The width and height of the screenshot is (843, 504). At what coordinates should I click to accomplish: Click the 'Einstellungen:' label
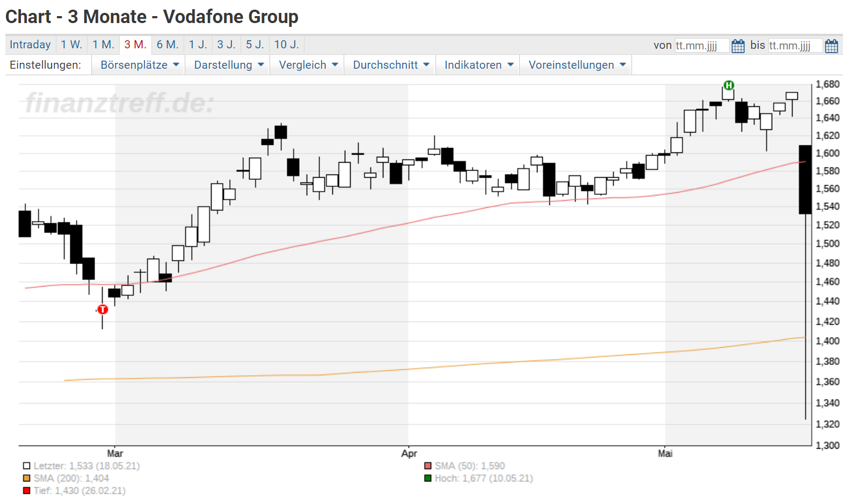46,65
